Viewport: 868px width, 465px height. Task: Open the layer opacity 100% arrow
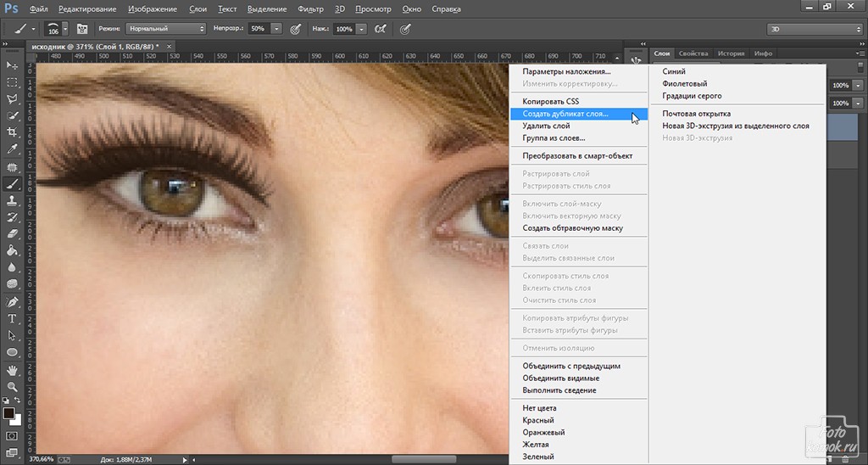click(x=858, y=86)
